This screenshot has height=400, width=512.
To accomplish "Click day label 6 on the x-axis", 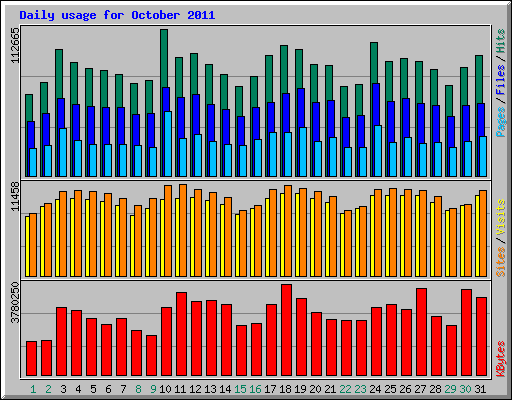I will coord(108,389).
